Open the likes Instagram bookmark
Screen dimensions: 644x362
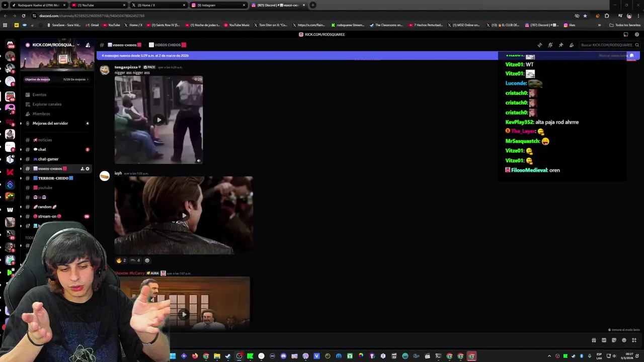point(570,25)
